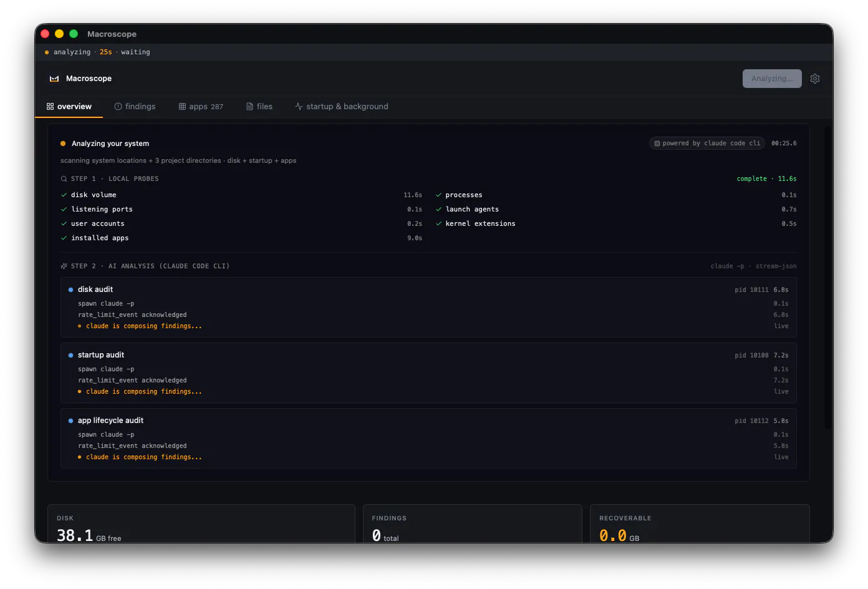This screenshot has height=589, width=868.
Task: Click the FINDINGS card label
Action: 389,518
